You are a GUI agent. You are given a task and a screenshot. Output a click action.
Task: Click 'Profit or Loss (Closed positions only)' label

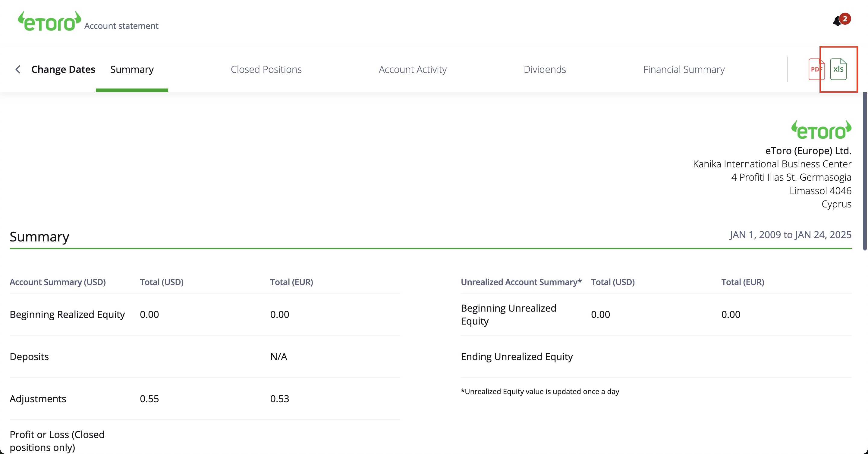coord(57,441)
